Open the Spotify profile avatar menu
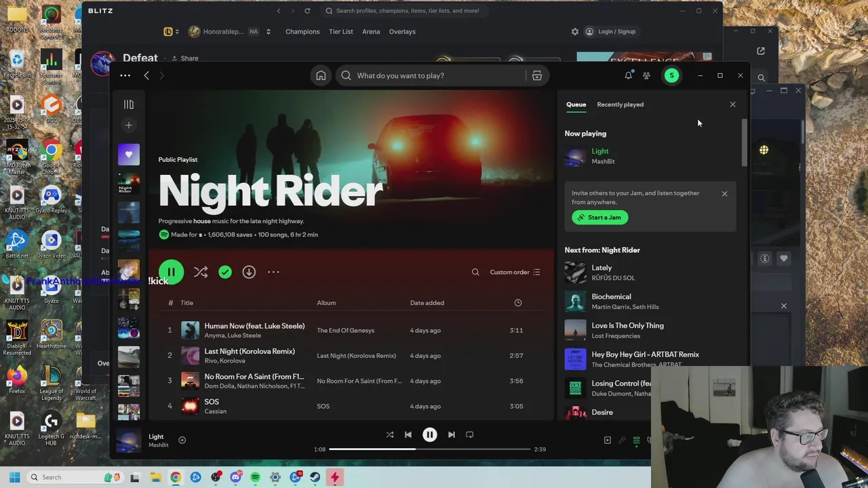Screen dimensions: 868x488 [671, 75]
